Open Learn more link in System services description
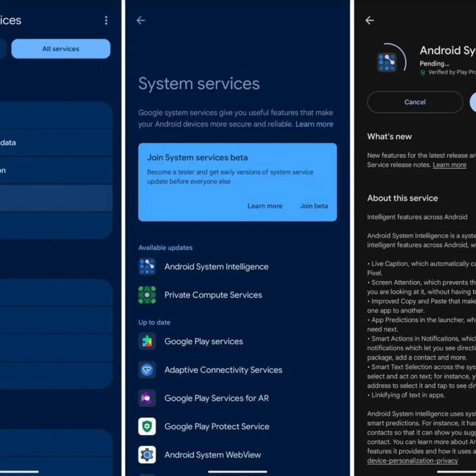The height and width of the screenshot is (476, 476). click(314, 124)
